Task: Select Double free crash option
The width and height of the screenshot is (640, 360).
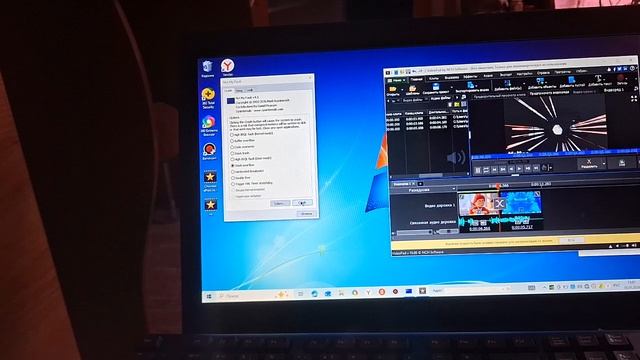Action: tap(241, 178)
